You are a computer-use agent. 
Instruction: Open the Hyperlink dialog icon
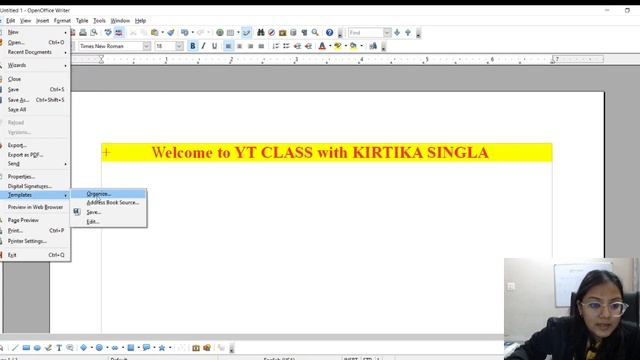coord(220,33)
